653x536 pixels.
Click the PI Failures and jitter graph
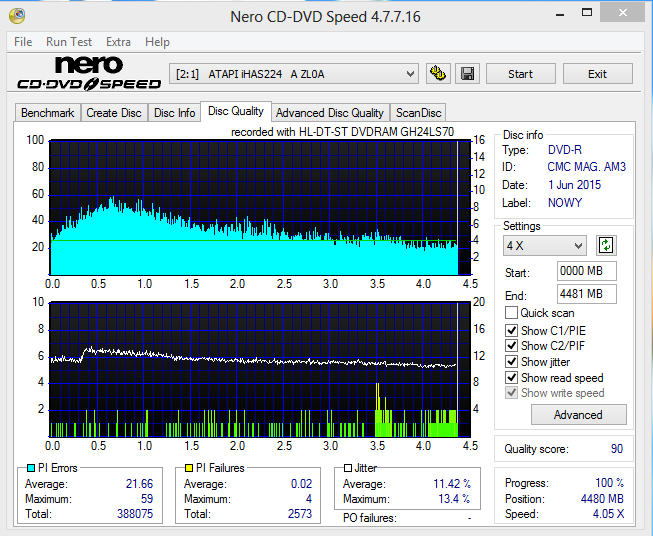[x=260, y=369]
